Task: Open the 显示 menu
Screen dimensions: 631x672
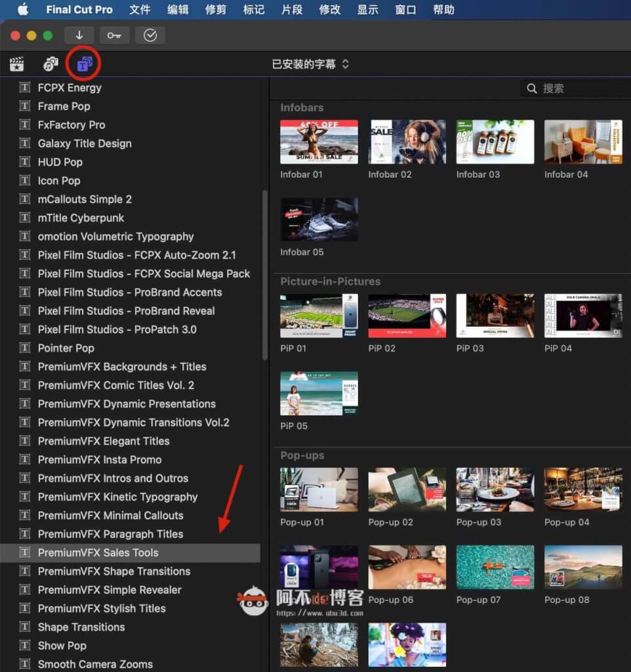Action: click(x=367, y=9)
